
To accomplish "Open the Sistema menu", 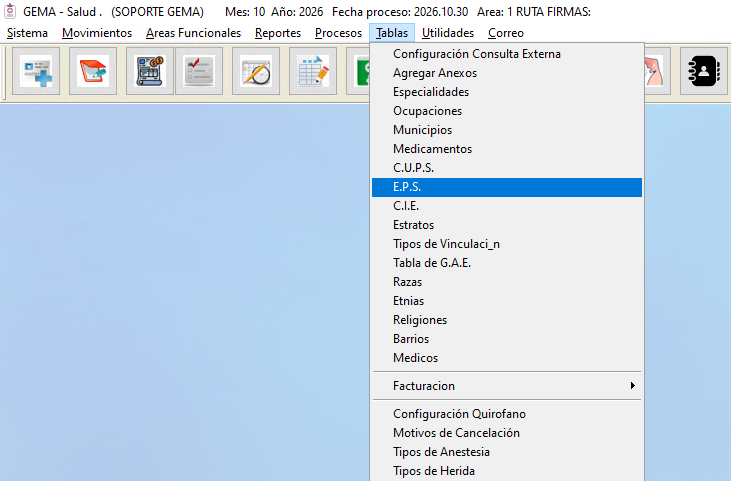I will (27, 33).
